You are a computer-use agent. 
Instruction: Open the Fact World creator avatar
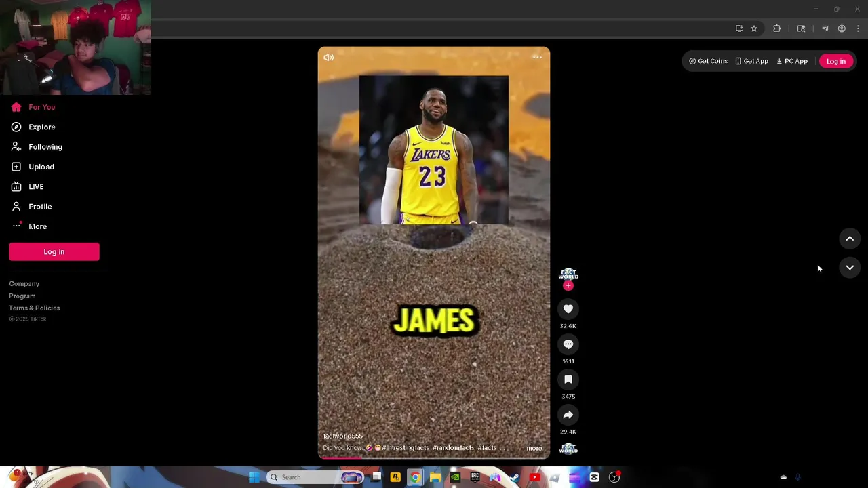tap(568, 274)
